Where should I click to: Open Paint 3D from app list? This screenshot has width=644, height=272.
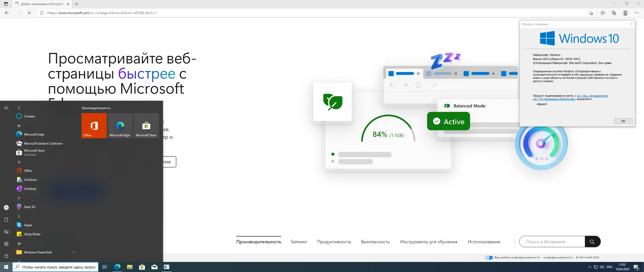(29, 207)
